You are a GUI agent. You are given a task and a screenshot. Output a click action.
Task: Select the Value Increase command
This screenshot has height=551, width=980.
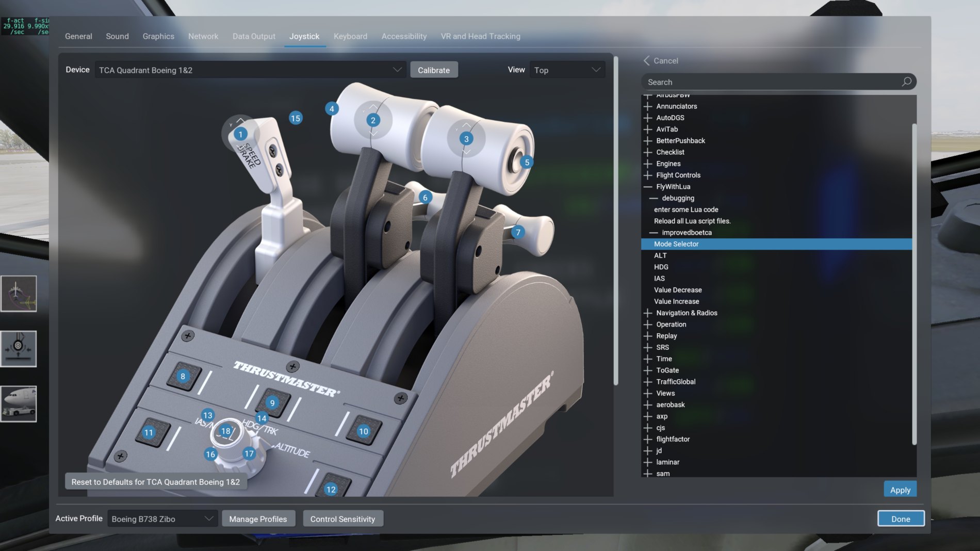coord(676,301)
